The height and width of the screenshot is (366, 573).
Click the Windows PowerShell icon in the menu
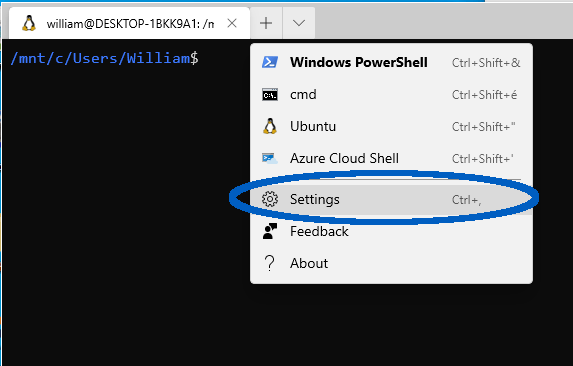pyautogui.click(x=270, y=62)
